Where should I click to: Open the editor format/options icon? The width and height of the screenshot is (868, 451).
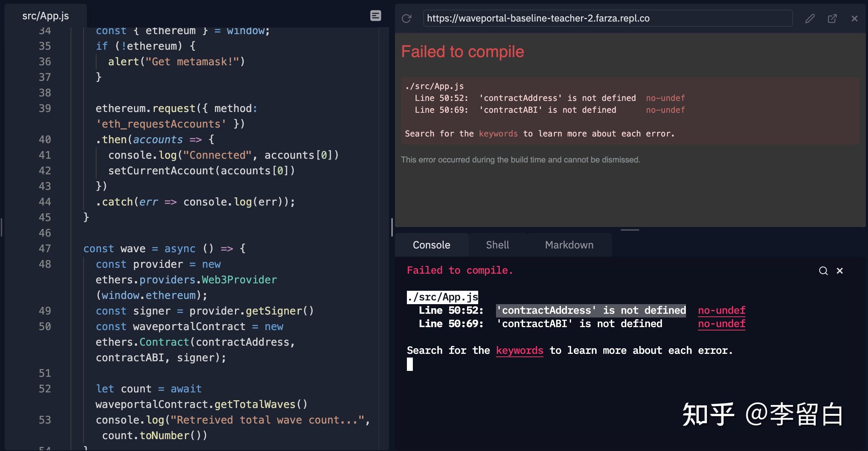[376, 16]
